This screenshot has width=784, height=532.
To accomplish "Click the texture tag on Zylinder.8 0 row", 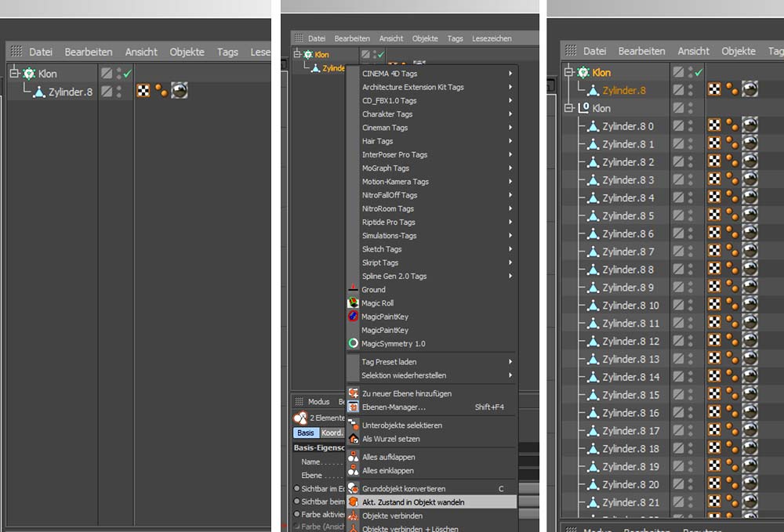I will (x=714, y=126).
